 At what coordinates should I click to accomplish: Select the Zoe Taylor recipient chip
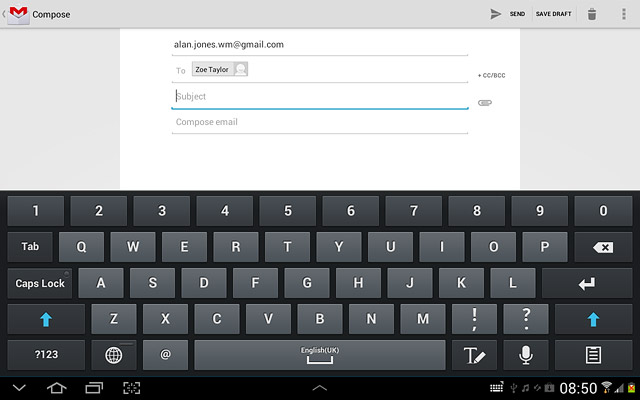[220, 69]
